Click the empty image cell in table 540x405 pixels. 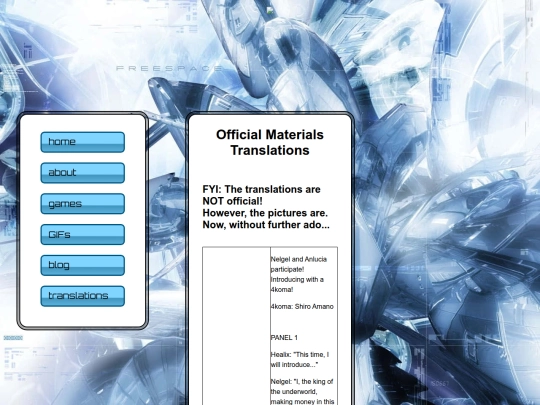[x=236, y=326]
